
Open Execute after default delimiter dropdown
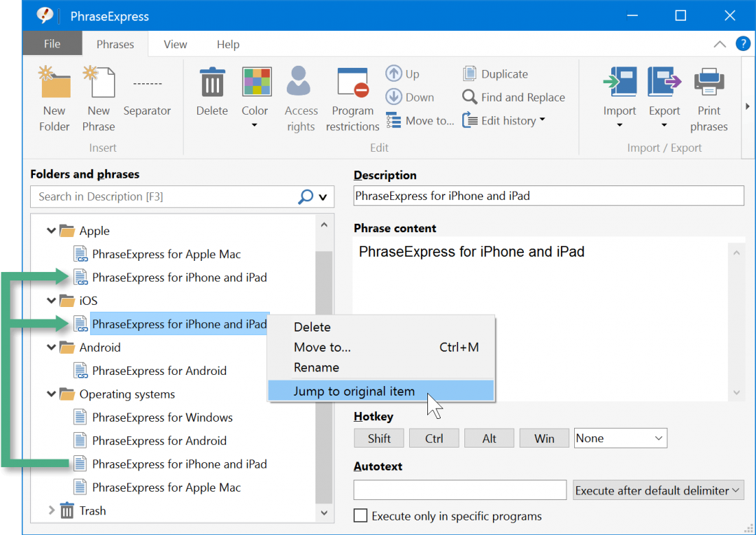click(658, 490)
